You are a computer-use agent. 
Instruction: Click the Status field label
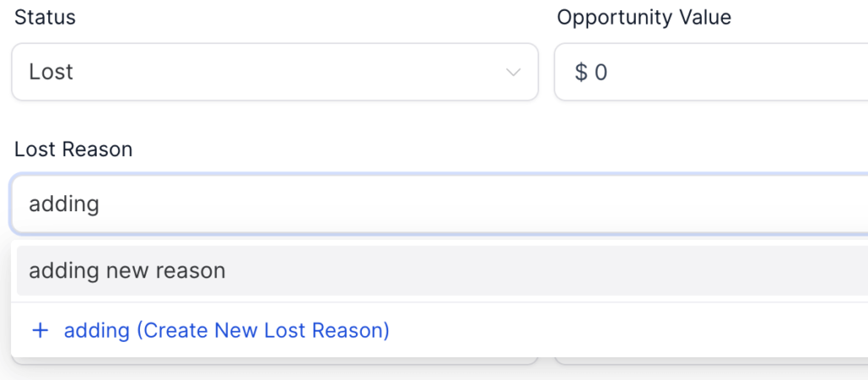coord(45,18)
